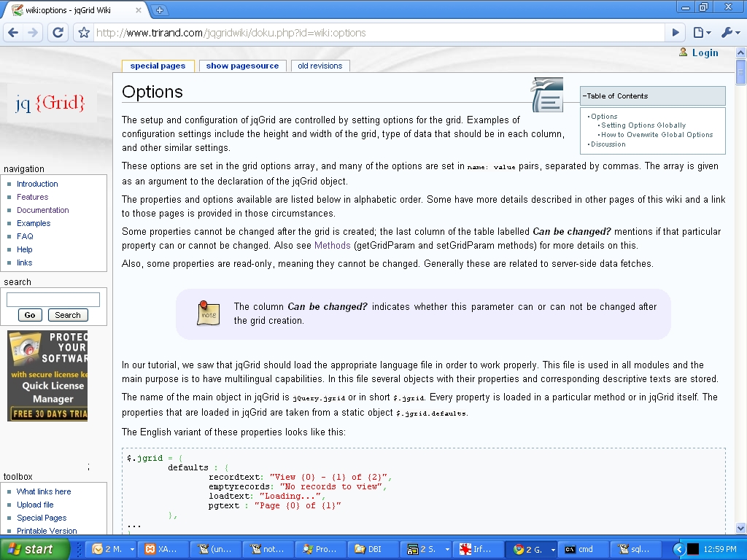747x560 pixels.
Task: Follow the Methods link in the text
Action: [332, 245]
